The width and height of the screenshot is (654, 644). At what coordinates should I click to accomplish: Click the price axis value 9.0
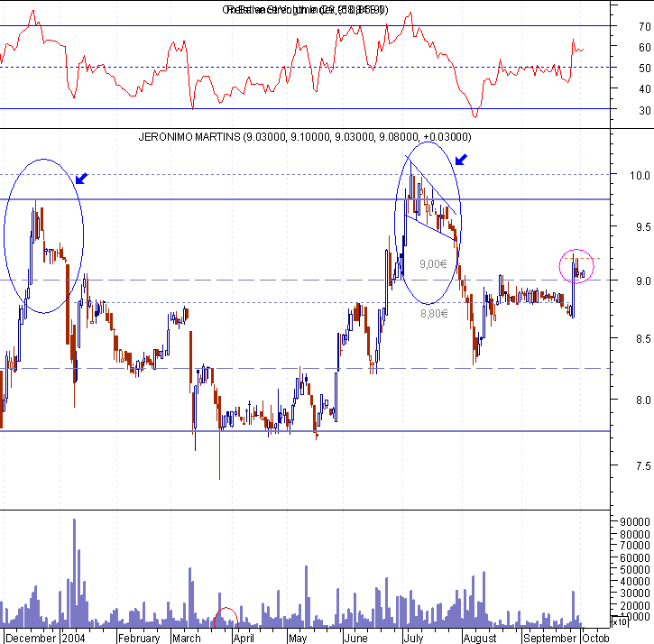[x=643, y=281]
